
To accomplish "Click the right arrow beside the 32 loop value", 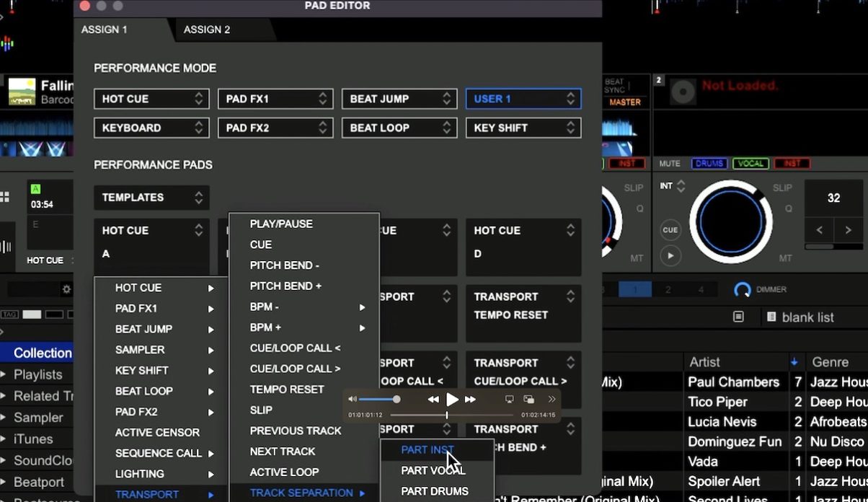I will [x=847, y=229].
